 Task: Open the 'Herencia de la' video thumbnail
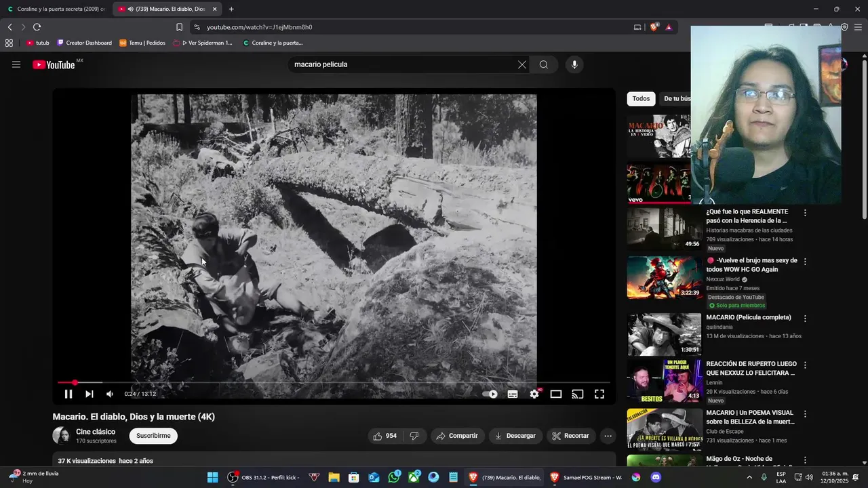click(x=664, y=228)
